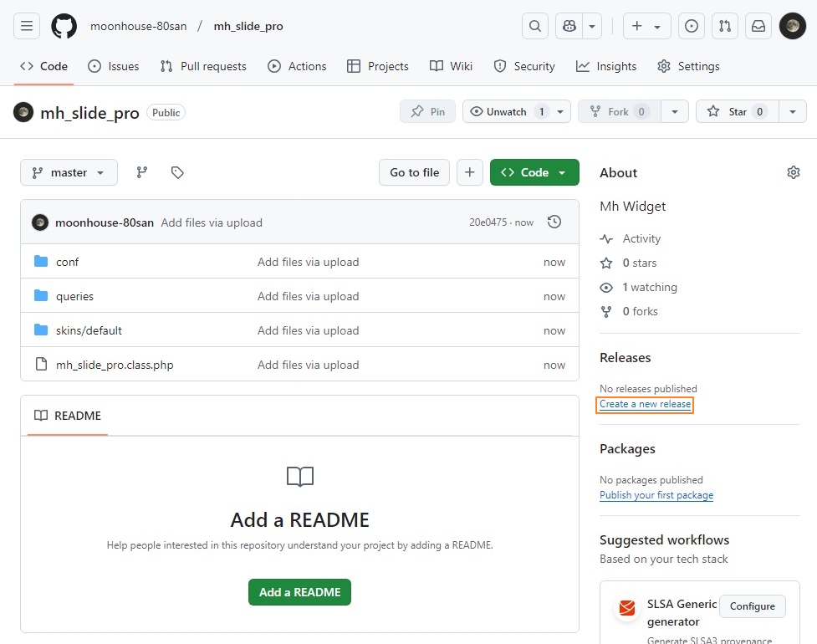Go to GitHub home via Octocat logo
This screenshot has width=817, height=644.
coord(64,26)
